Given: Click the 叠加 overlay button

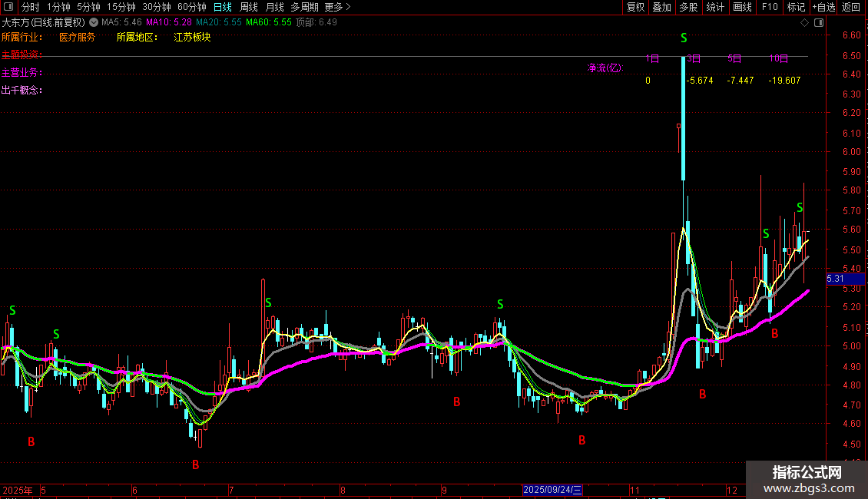Looking at the screenshot, I should (661, 7).
